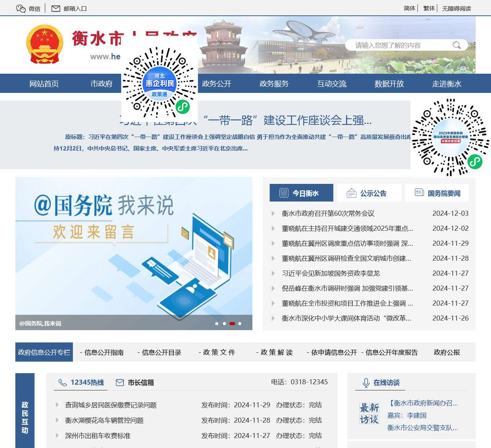This screenshot has height=448, width=491.
Task: Open 信息公开年度报告 link
Action: click(389, 352)
